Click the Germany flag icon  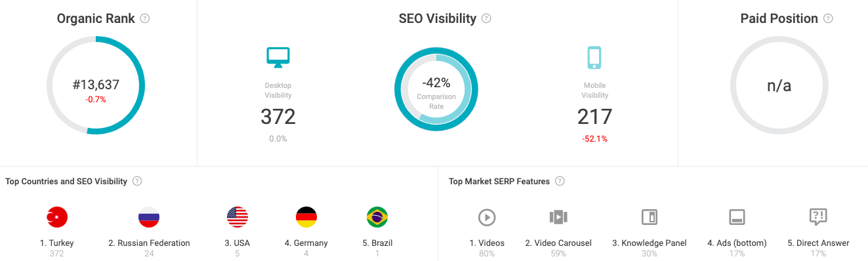point(306,217)
